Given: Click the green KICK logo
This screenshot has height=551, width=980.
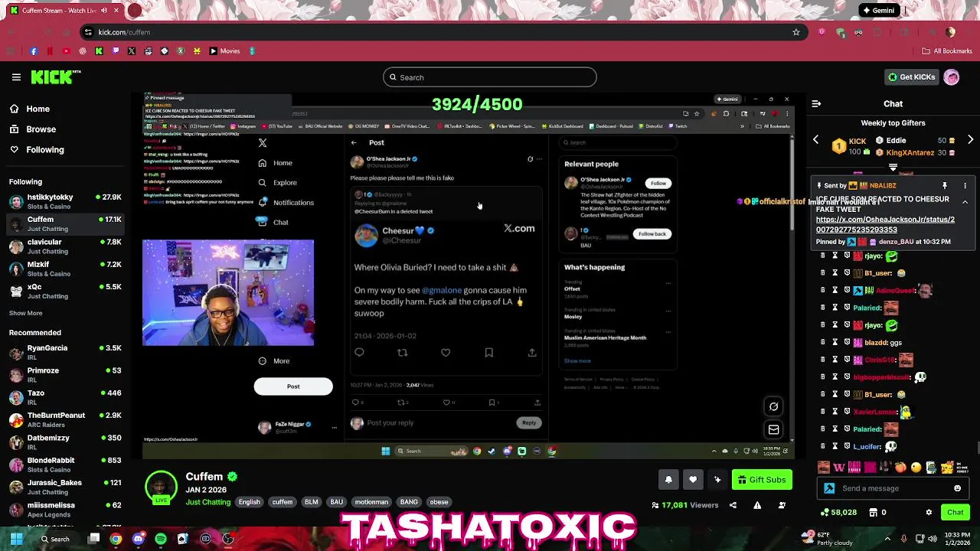Looking at the screenshot, I should 55,77.
